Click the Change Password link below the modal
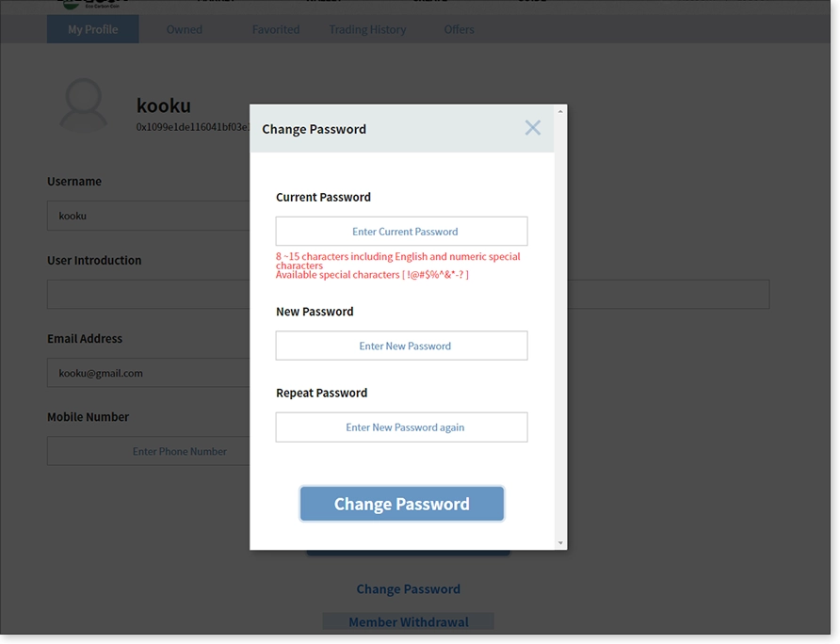The height and width of the screenshot is (644, 840). point(408,588)
